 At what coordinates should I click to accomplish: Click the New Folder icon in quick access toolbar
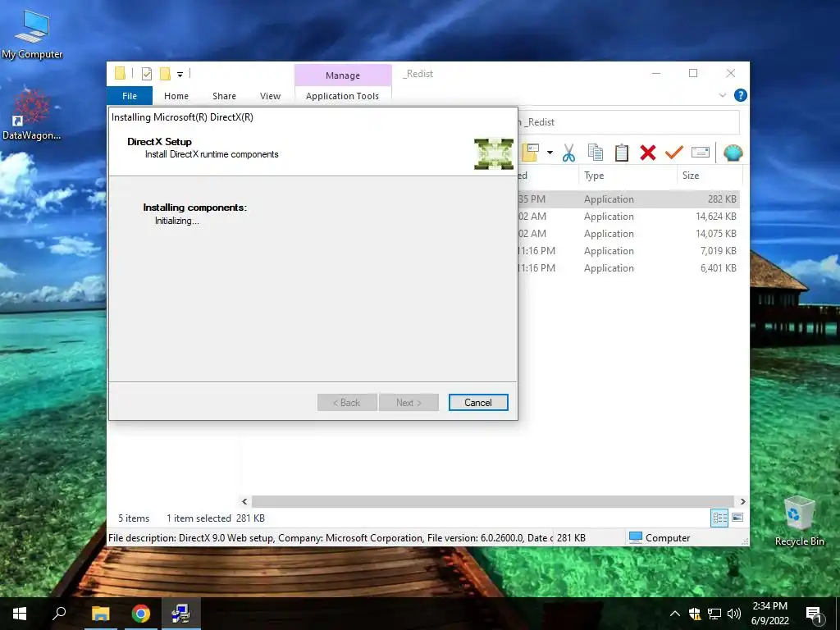pos(166,74)
